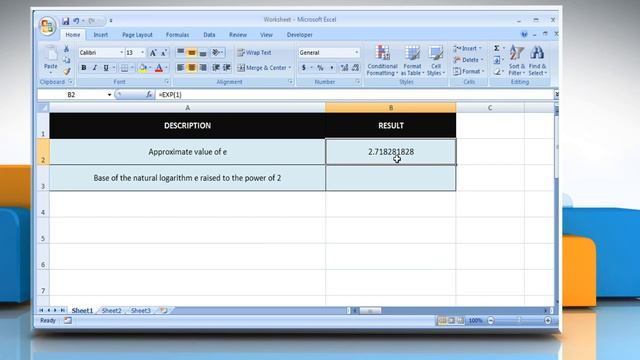Click Merge & Center button
Screen dimensions: 640x360
pyautogui.click(x=262, y=68)
